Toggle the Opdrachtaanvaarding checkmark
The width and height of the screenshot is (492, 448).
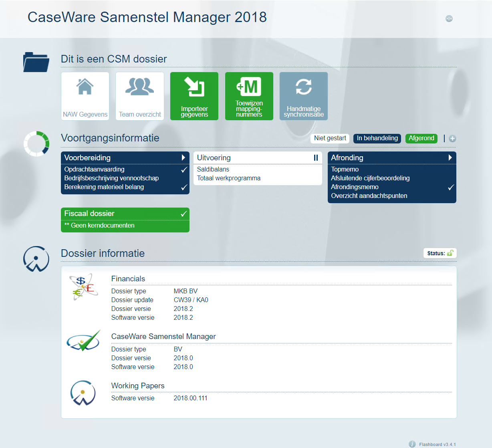(x=184, y=170)
